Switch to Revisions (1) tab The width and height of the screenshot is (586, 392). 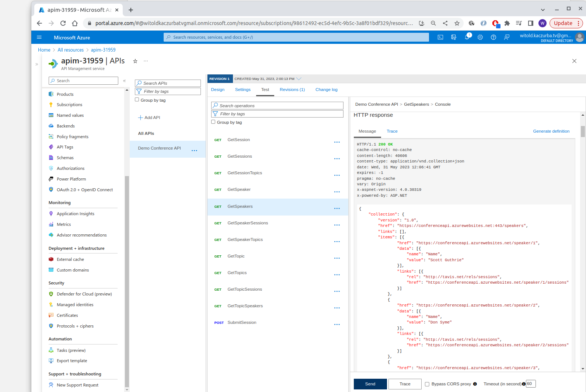(292, 90)
